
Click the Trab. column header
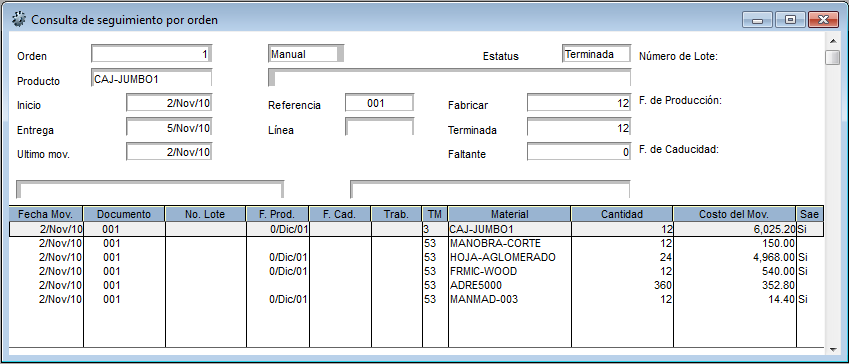(397, 214)
